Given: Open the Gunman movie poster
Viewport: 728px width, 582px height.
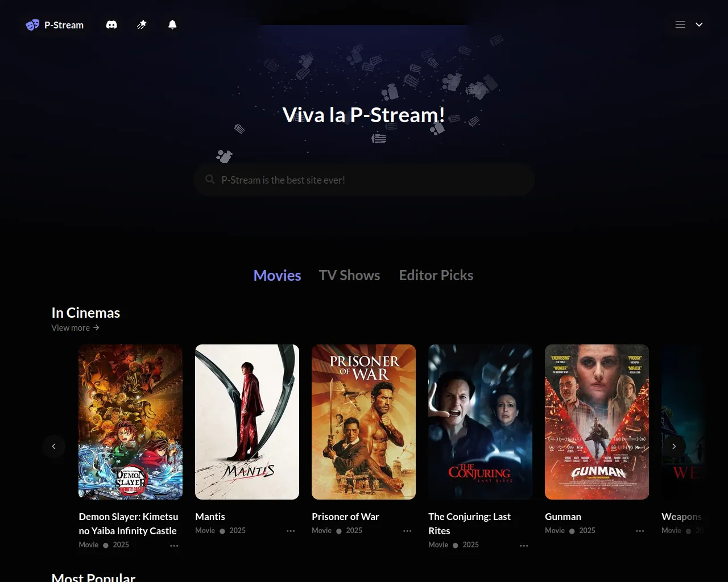Looking at the screenshot, I should pyautogui.click(x=597, y=422).
